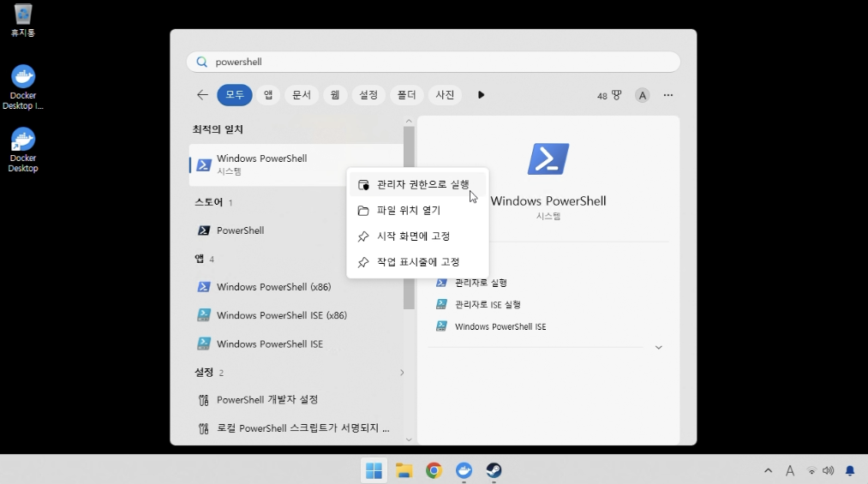Open the notifications bell icon
This screenshot has width=868, height=484.
pos(850,471)
